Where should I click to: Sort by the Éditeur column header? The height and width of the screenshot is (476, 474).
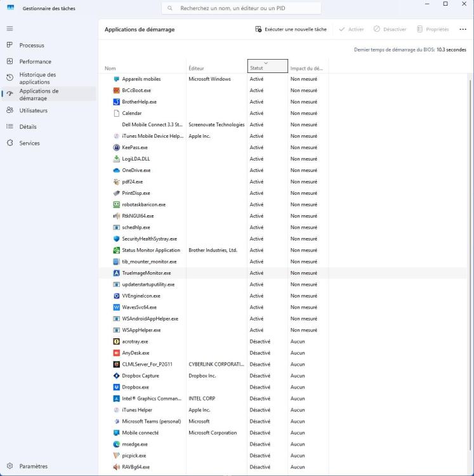[x=197, y=68]
